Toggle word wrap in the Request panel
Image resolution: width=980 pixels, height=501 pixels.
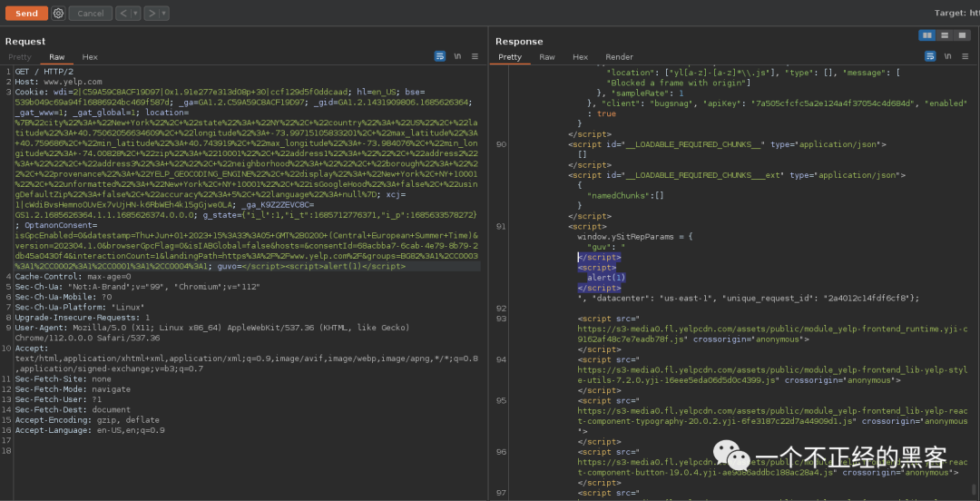click(440, 56)
